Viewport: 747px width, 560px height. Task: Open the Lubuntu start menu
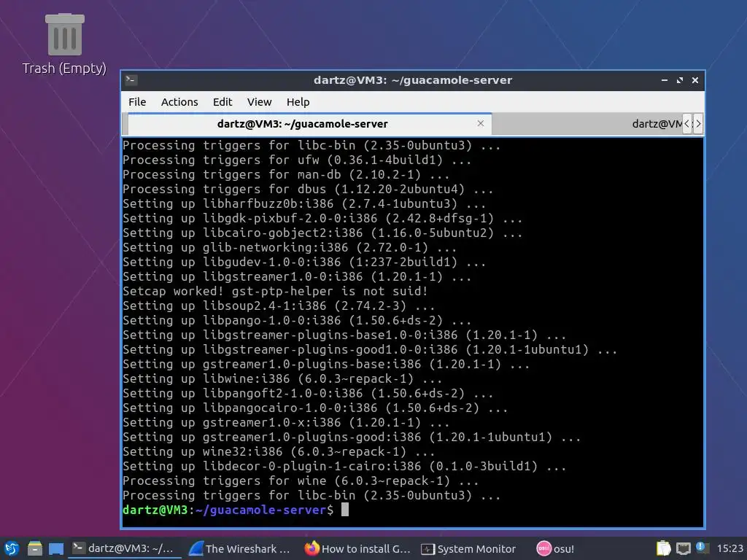click(x=12, y=549)
